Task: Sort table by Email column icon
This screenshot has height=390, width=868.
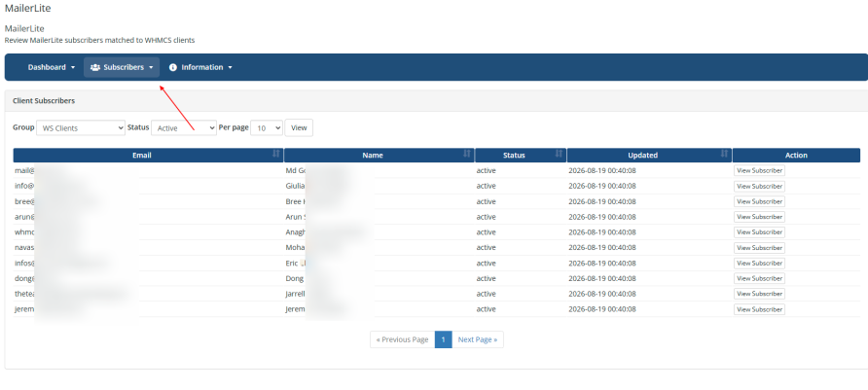Action: pos(276,154)
